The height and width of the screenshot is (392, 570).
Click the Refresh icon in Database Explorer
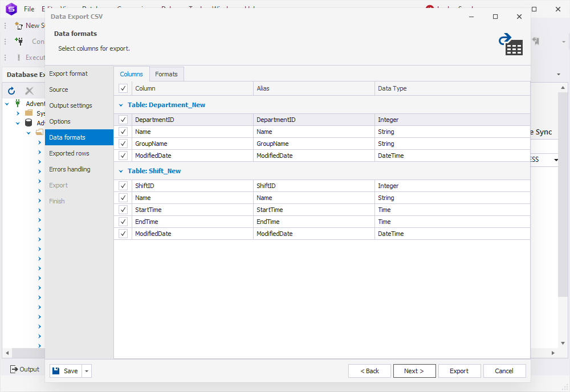click(11, 91)
